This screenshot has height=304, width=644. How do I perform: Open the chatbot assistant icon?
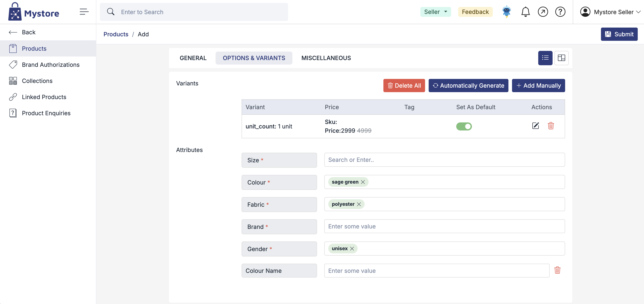pyautogui.click(x=506, y=12)
